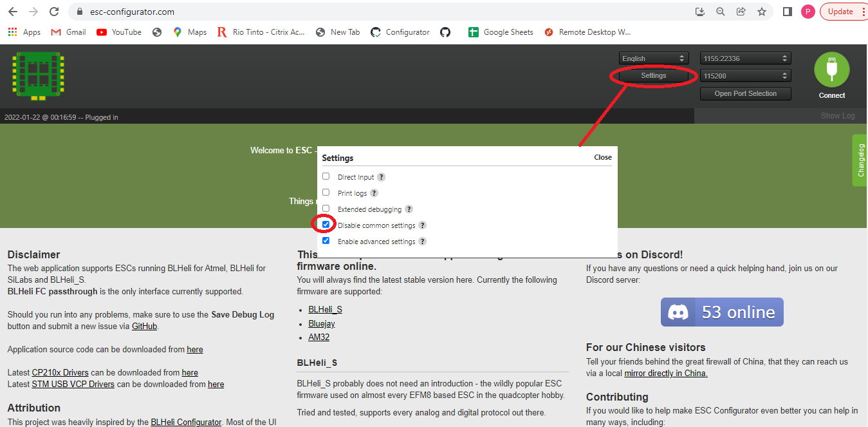Click Show Log in the status bar

click(x=837, y=116)
